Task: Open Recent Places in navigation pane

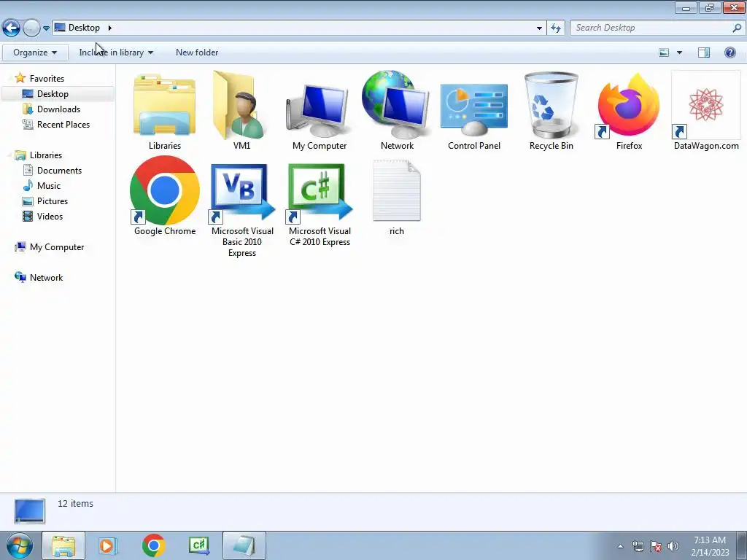Action: tap(63, 124)
